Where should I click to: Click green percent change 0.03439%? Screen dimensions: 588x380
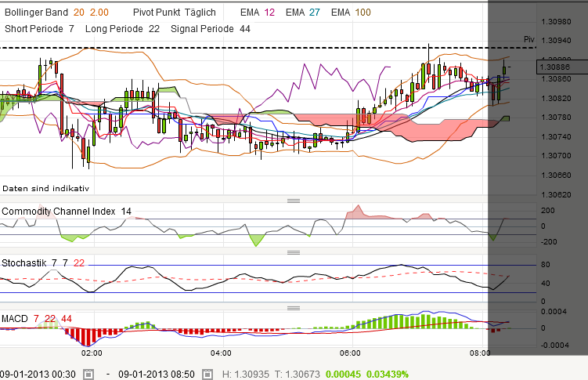tap(388, 374)
